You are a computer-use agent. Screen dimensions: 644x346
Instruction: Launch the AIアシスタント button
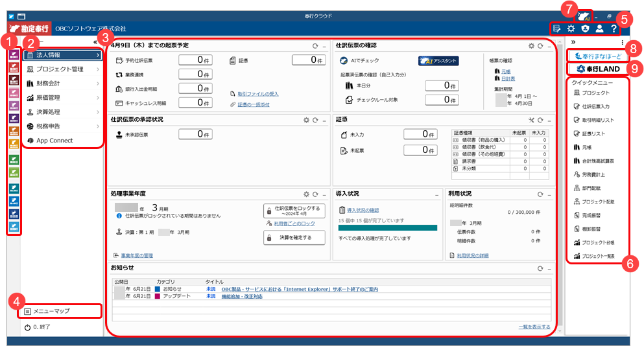(438, 61)
